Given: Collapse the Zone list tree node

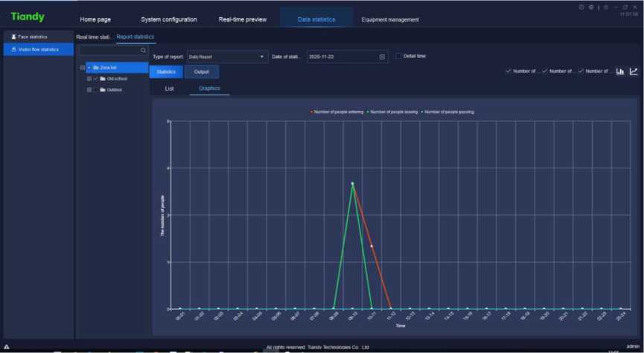Looking at the screenshot, I should tap(83, 67).
